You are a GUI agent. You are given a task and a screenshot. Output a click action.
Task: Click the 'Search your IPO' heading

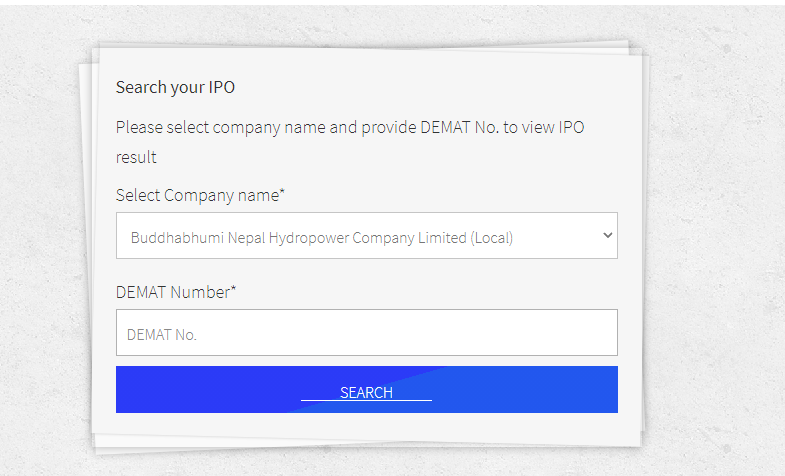point(175,87)
